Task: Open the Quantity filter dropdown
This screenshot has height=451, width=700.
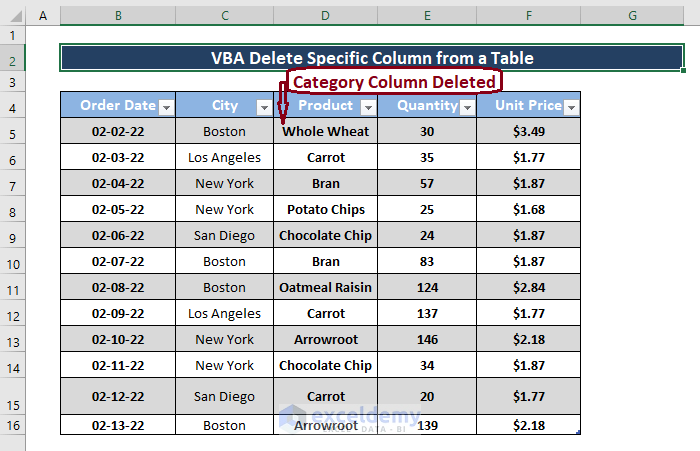Action: (467, 107)
